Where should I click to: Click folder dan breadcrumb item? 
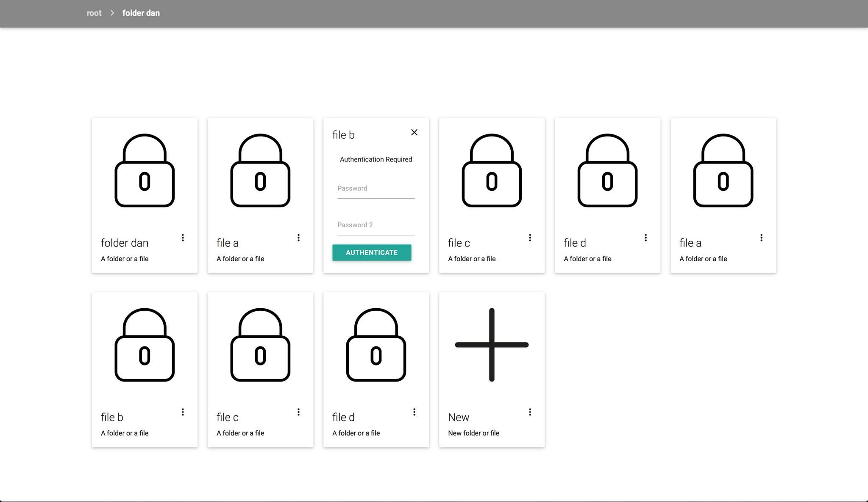(141, 13)
